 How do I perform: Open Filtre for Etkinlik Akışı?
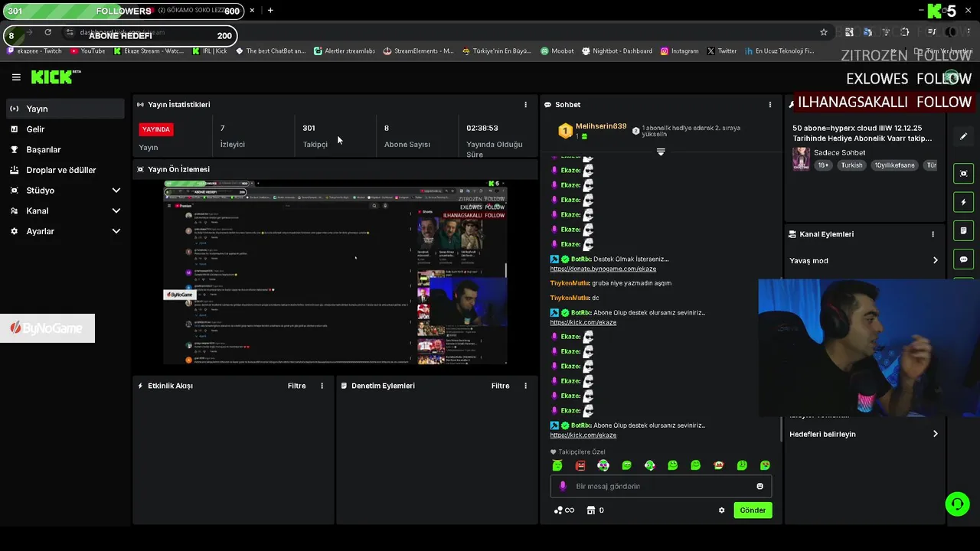(x=297, y=386)
